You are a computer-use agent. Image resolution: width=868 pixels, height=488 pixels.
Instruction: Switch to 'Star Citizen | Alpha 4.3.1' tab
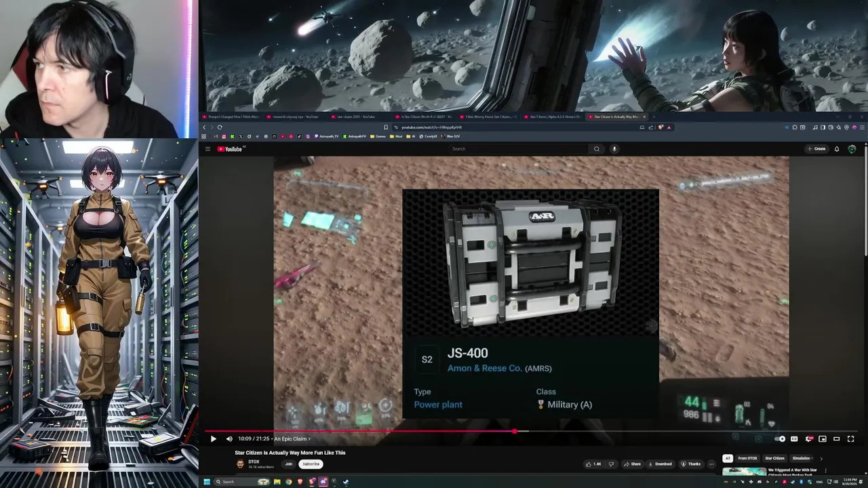(553, 117)
